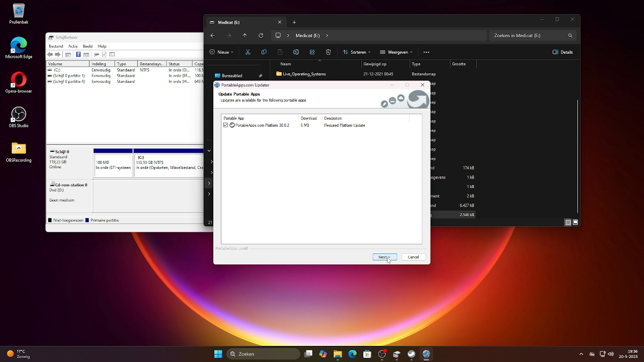Screen dimensions: 644x362
Task: Click the Volume column header in Schijfbeheer
Action: (68, 64)
